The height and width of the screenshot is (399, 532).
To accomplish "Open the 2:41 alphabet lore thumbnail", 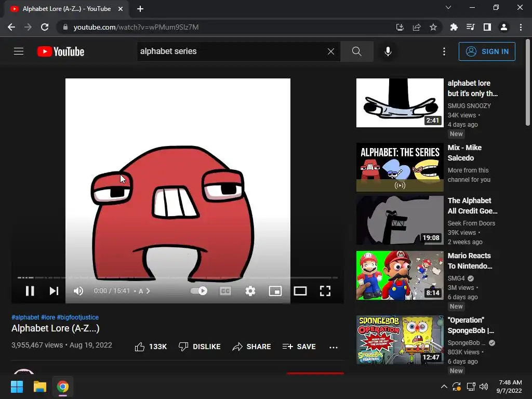I will tap(400, 103).
